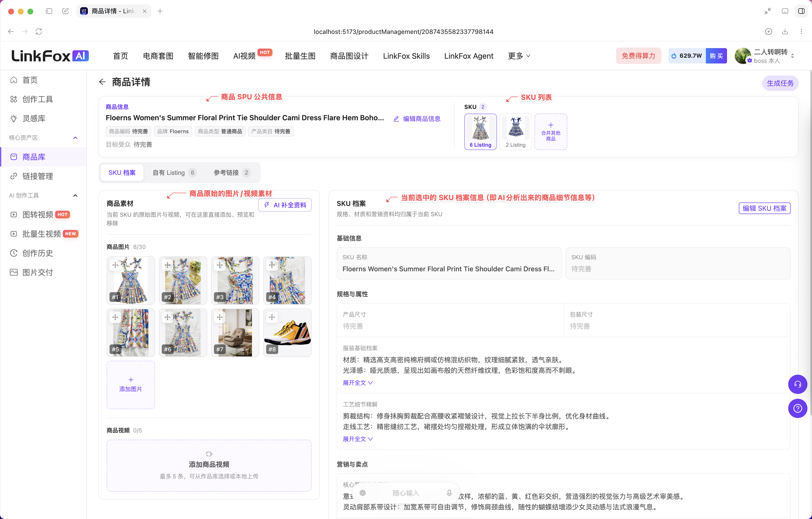Select the SKU 档案 tab
Image resolution: width=812 pixels, height=519 pixels.
click(122, 172)
